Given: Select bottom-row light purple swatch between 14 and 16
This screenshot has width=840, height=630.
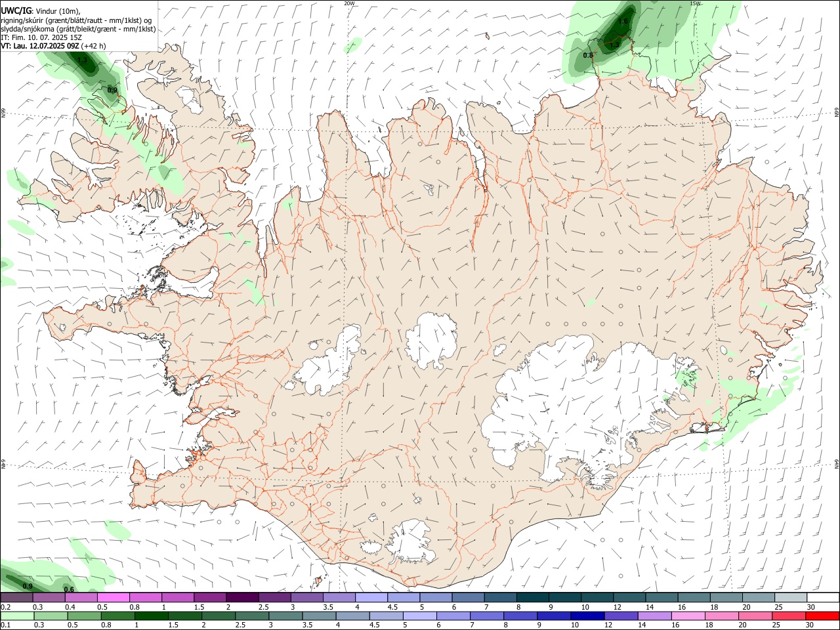Looking at the screenshot, I should point(656,616).
